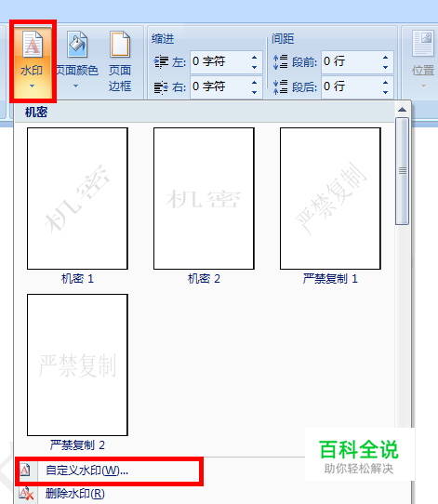Select the 严禁复制 2 horizontal watermark thumbnail

(x=77, y=365)
